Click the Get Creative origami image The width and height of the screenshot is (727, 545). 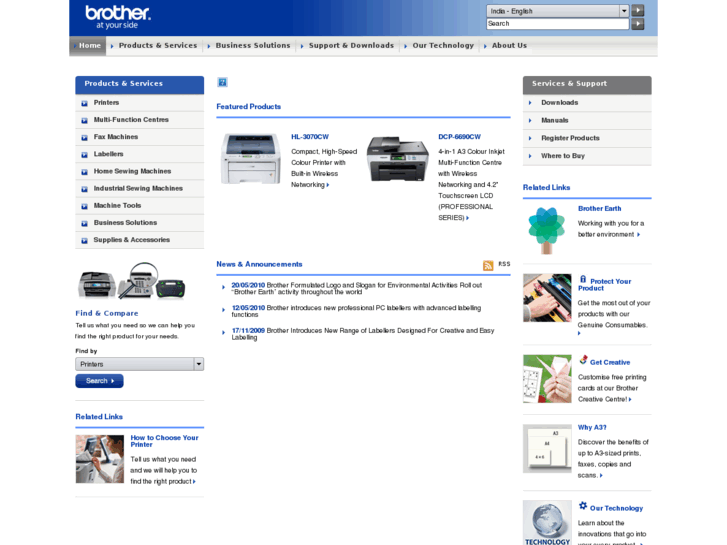coord(547,379)
